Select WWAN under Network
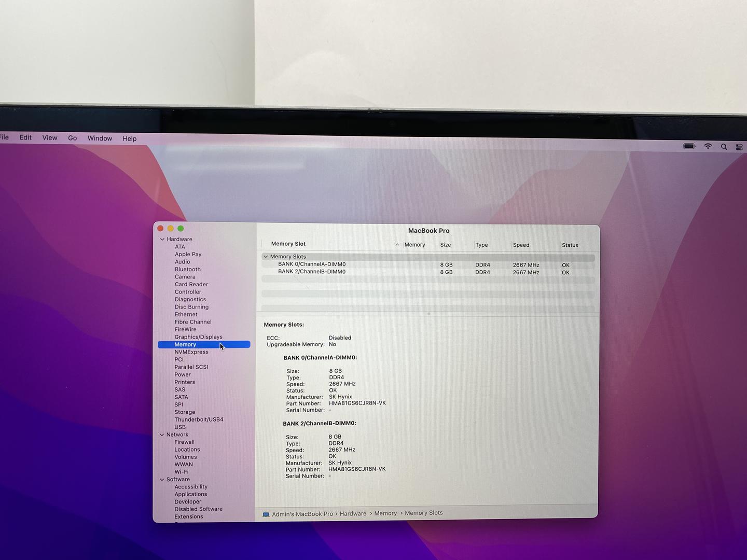Image resolution: width=747 pixels, height=560 pixels. click(184, 465)
